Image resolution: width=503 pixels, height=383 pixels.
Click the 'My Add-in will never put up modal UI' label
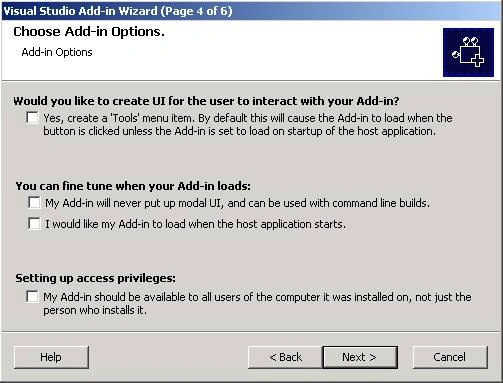tap(237, 203)
